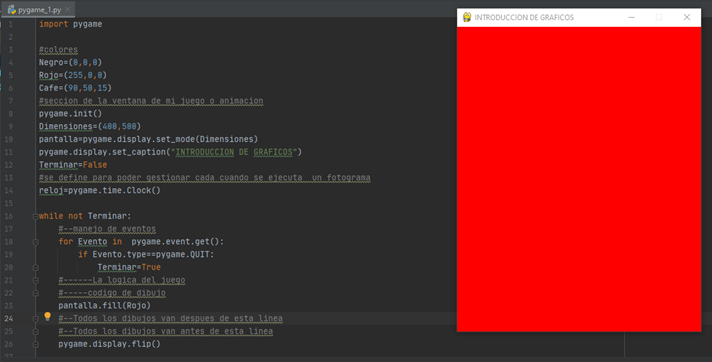The image size is (712, 362).
Task: Click 'reloj=pygame.time.Clock()' line
Action: 99,190
